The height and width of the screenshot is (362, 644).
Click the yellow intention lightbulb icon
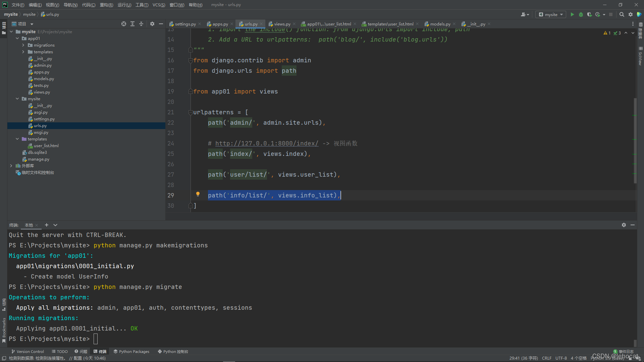(198, 194)
